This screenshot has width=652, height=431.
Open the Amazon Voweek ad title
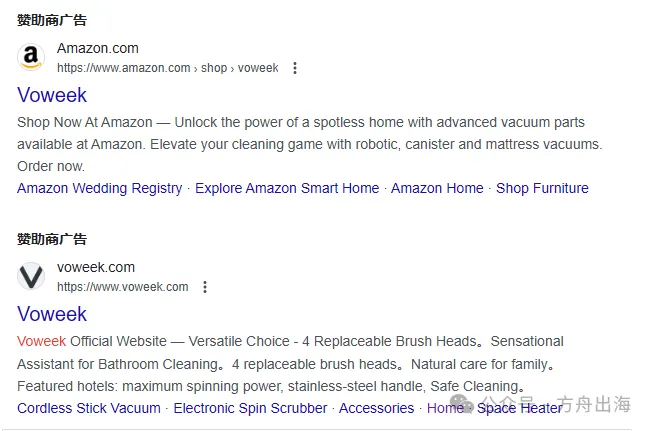point(52,95)
